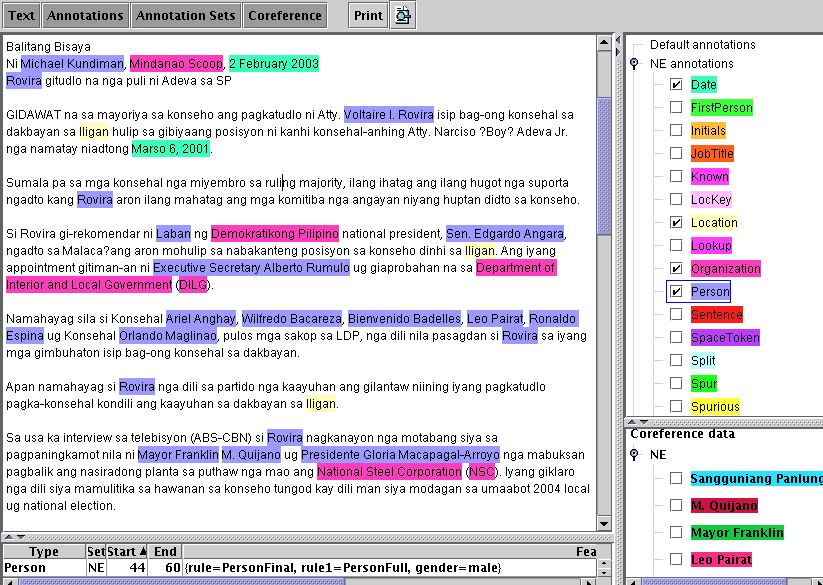The height and width of the screenshot is (585, 823).
Task: Enable the JobTitle annotation checkbox
Action: (676, 153)
